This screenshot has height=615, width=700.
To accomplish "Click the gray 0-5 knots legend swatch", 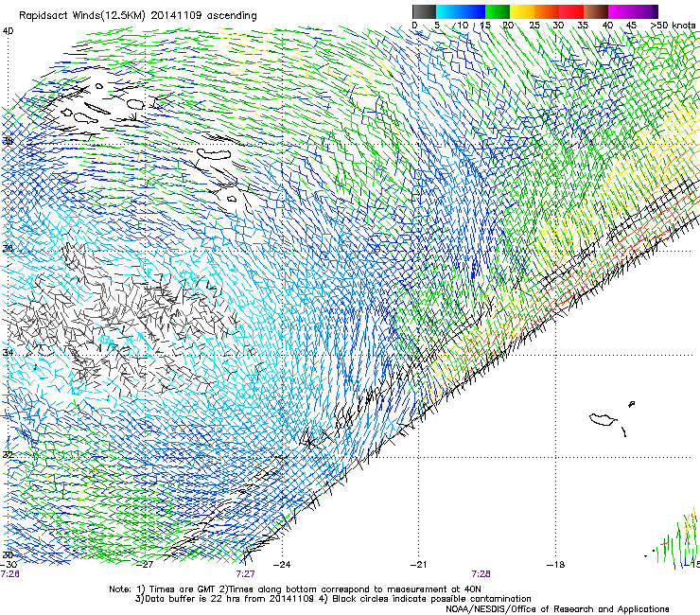I will 424,11.
